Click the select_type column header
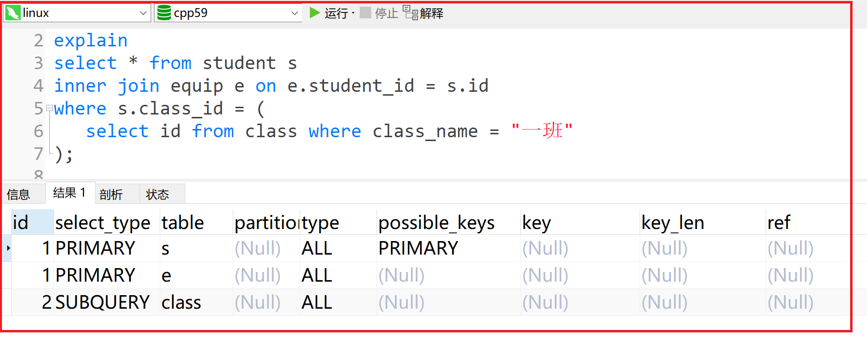The width and height of the screenshot is (868, 343). pos(102,222)
